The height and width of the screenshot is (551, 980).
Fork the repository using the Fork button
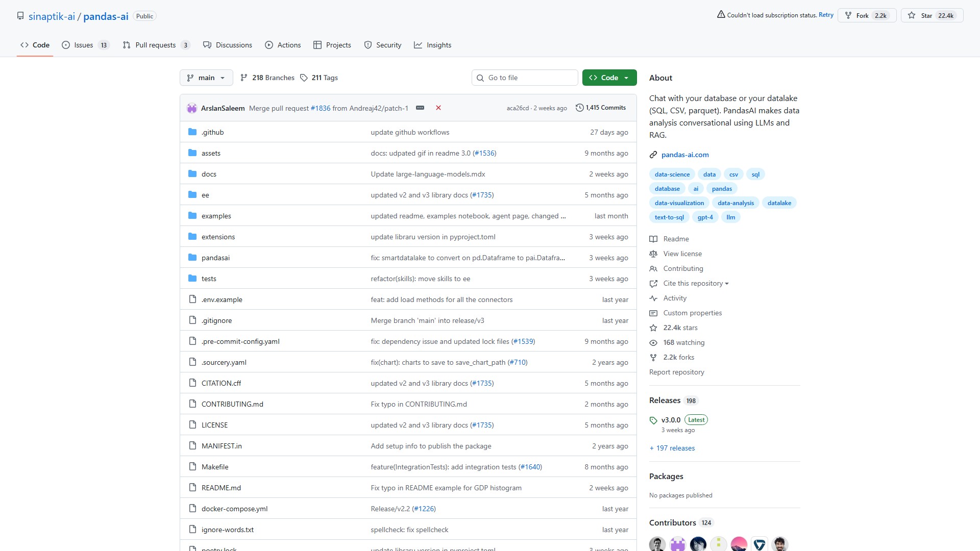pos(867,15)
